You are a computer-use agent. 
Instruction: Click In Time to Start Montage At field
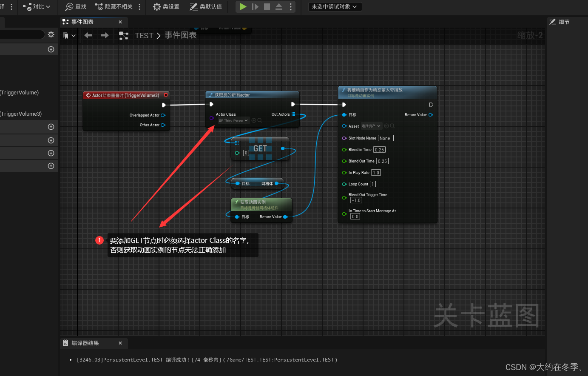click(355, 216)
